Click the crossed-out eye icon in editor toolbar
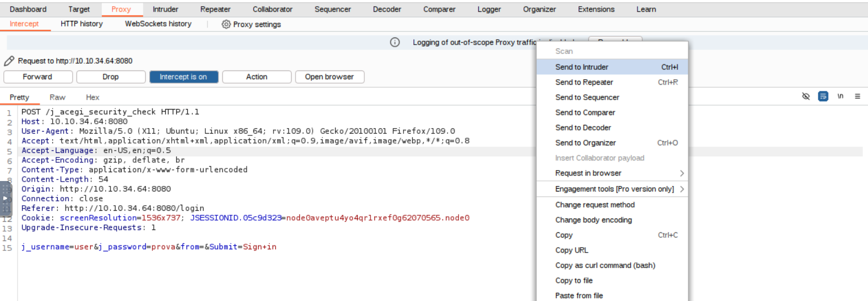This screenshot has width=868, height=301. 806,96
